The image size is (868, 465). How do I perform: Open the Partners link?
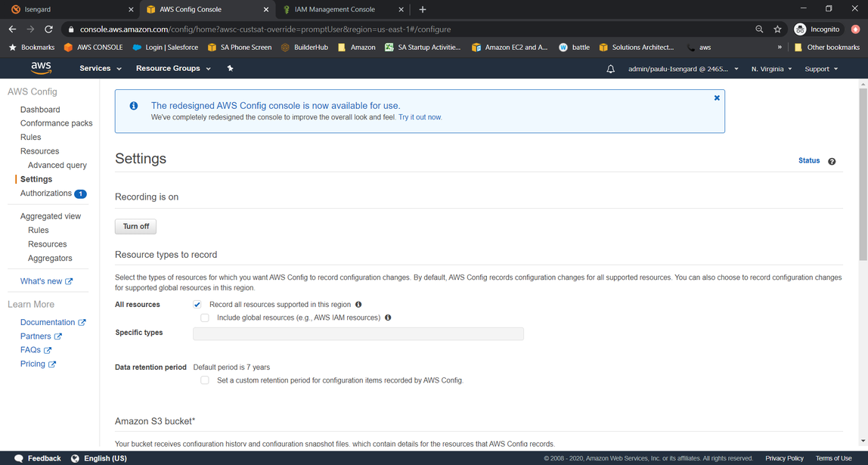[41, 336]
